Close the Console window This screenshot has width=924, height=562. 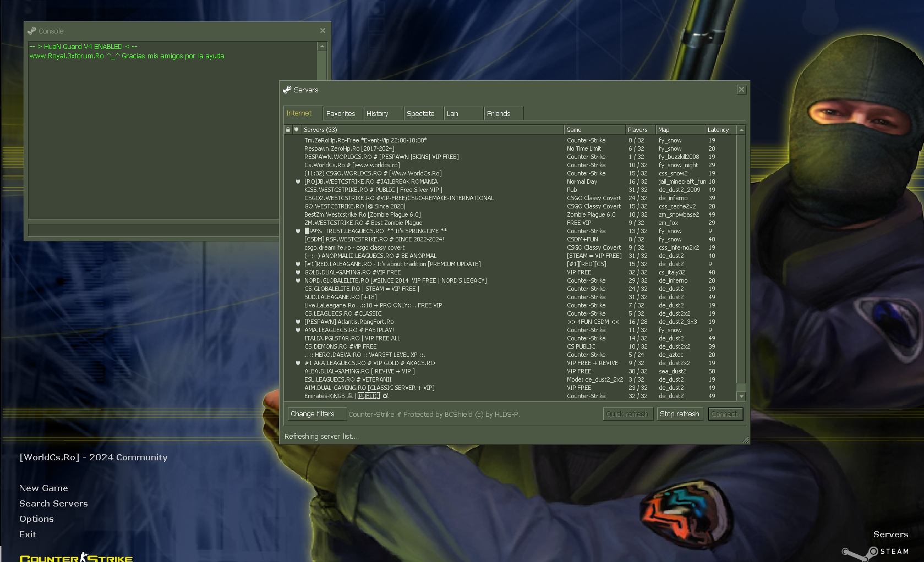(x=322, y=31)
